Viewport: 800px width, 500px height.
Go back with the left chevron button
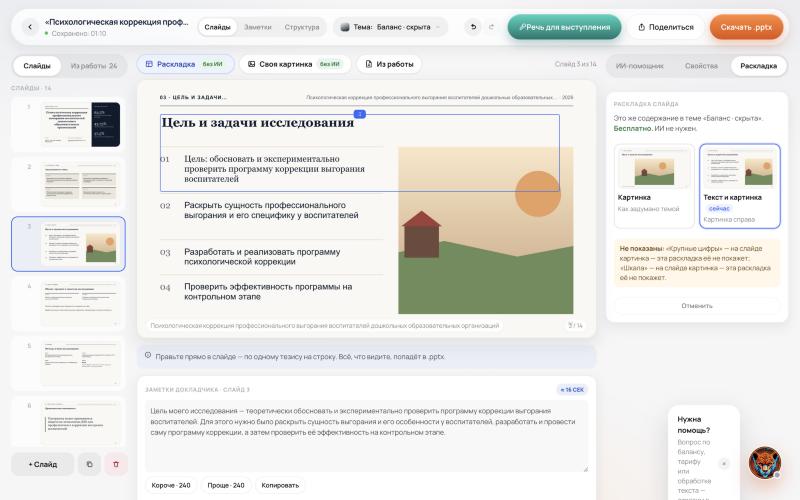coord(30,27)
